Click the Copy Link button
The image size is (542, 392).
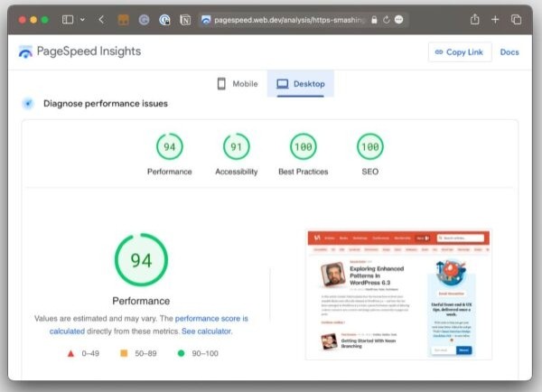coord(460,52)
